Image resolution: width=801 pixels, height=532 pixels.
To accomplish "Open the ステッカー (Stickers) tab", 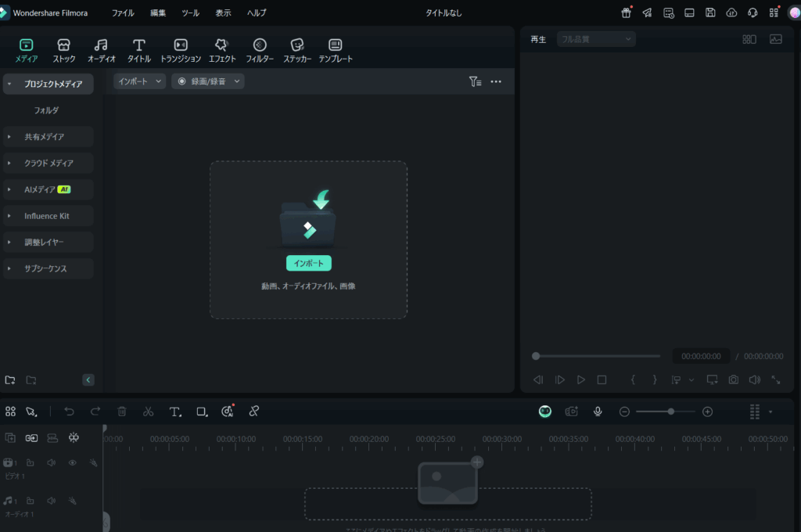I will [x=297, y=51].
